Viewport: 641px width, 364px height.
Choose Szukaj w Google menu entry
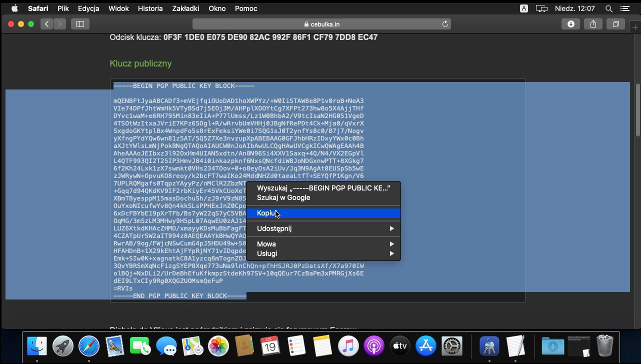[x=283, y=197]
